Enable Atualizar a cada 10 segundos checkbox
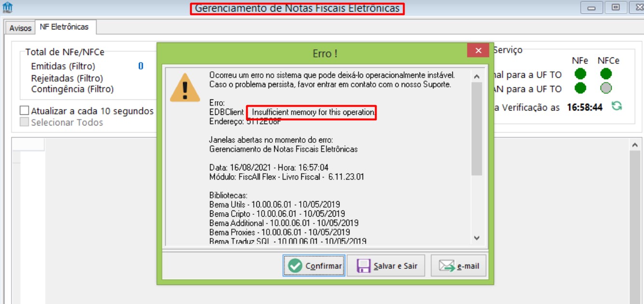Image resolution: width=644 pixels, height=304 pixels. point(25,111)
